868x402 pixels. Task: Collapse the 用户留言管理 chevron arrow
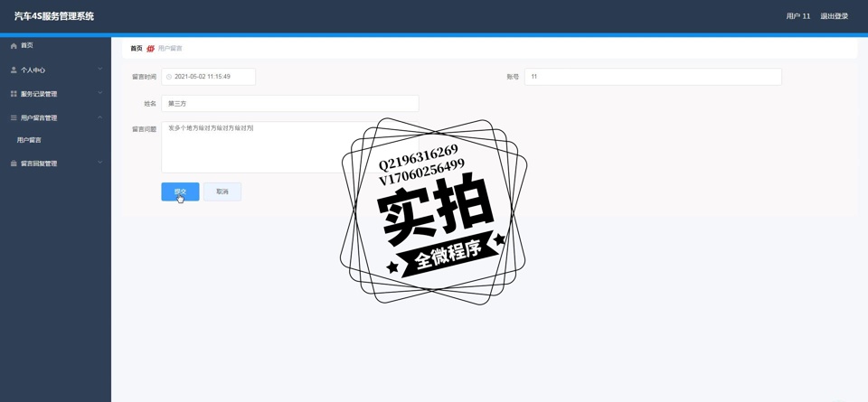(x=99, y=117)
